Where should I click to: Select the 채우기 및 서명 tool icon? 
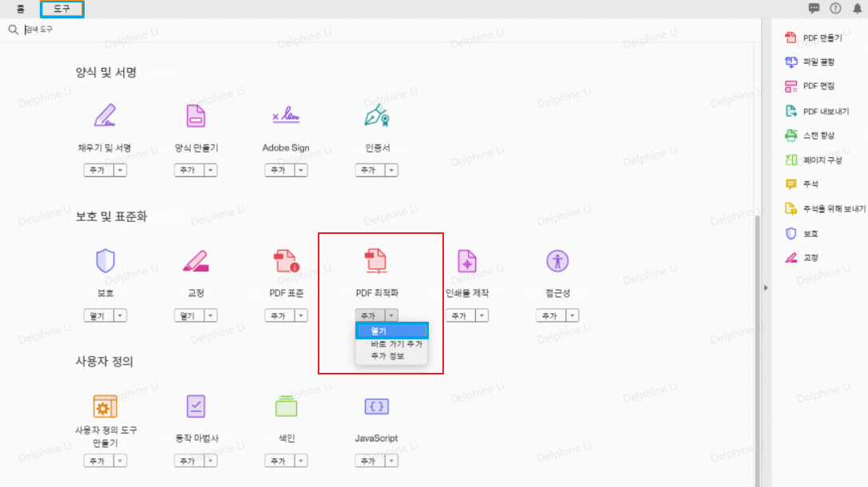105,115
